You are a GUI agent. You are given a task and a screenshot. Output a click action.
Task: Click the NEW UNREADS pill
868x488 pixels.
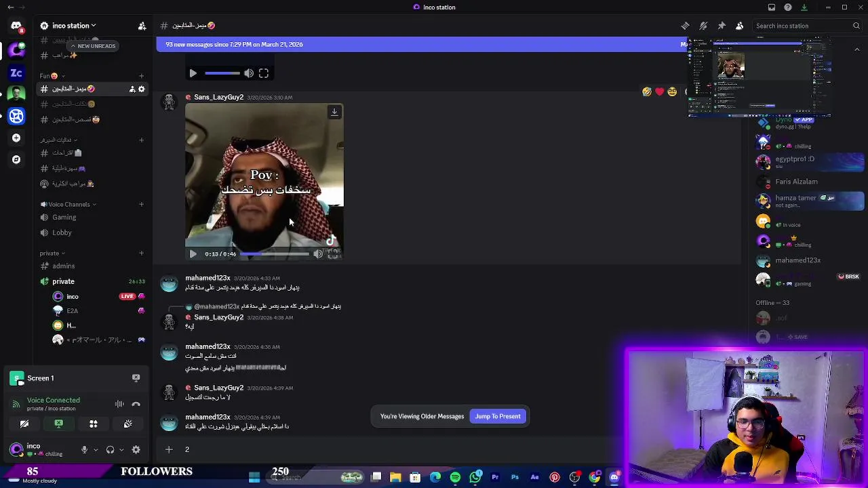click(93, 46)
